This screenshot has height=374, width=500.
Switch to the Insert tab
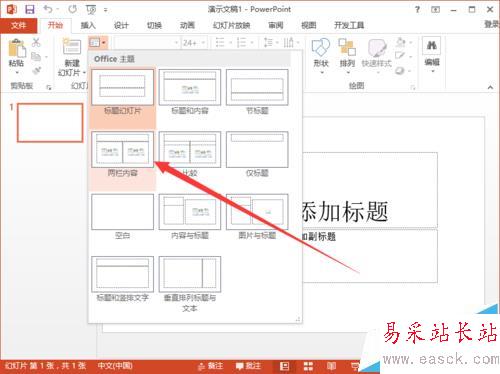point(88,25)
